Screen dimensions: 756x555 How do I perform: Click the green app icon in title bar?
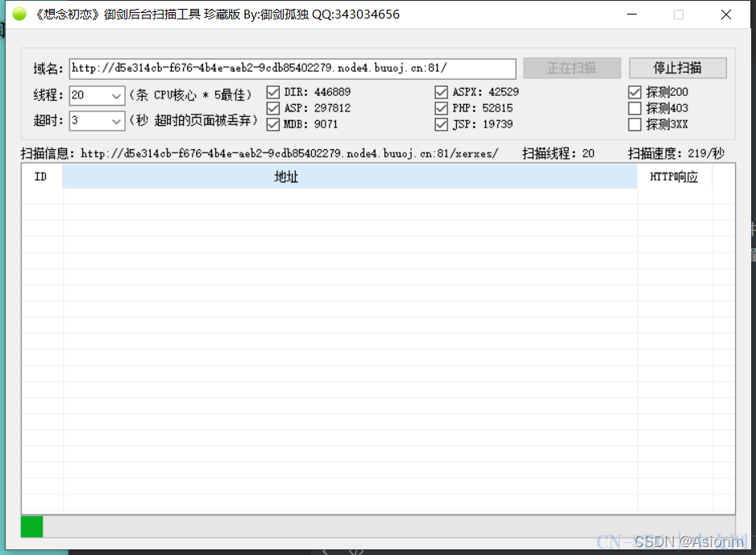[x=19, y=15]
